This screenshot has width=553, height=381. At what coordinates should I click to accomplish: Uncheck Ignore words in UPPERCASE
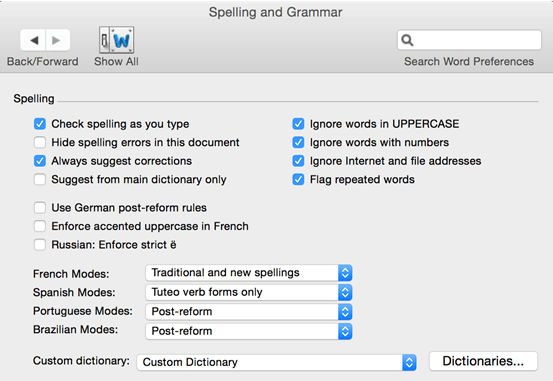coord(298,124)
